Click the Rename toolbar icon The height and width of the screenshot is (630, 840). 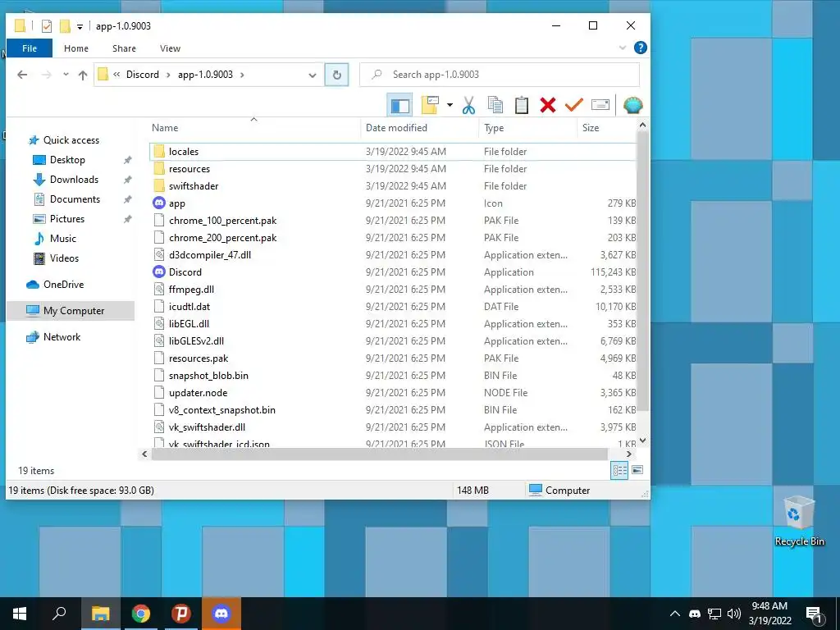pyautogui.click(x=600, y=105)
